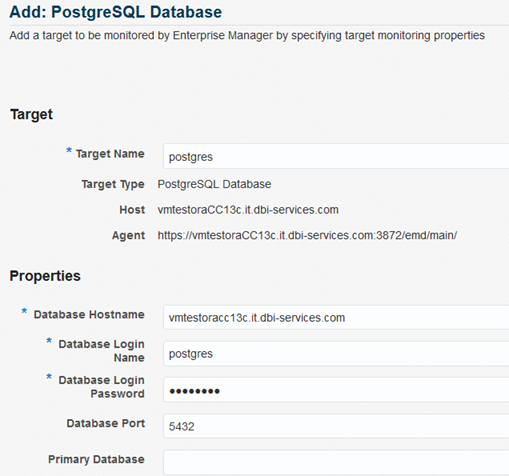Click the required asterisk beside Database Login Password

coord(49,377)
